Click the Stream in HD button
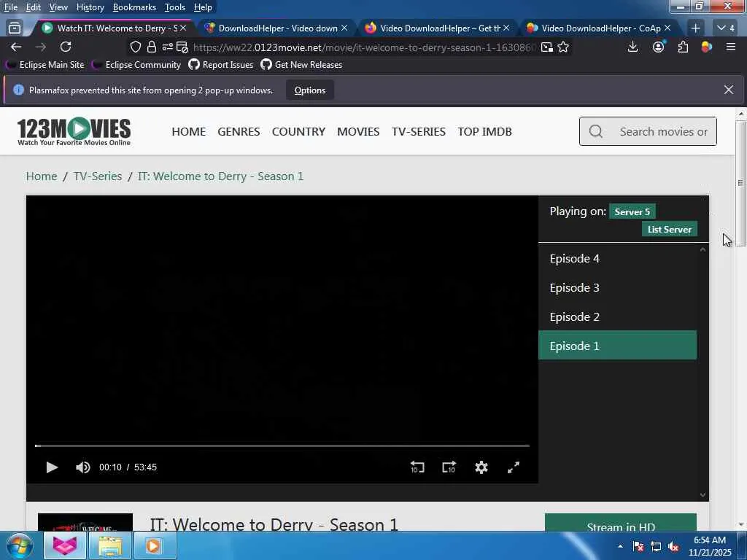747x560 pixels. point(620,522)
